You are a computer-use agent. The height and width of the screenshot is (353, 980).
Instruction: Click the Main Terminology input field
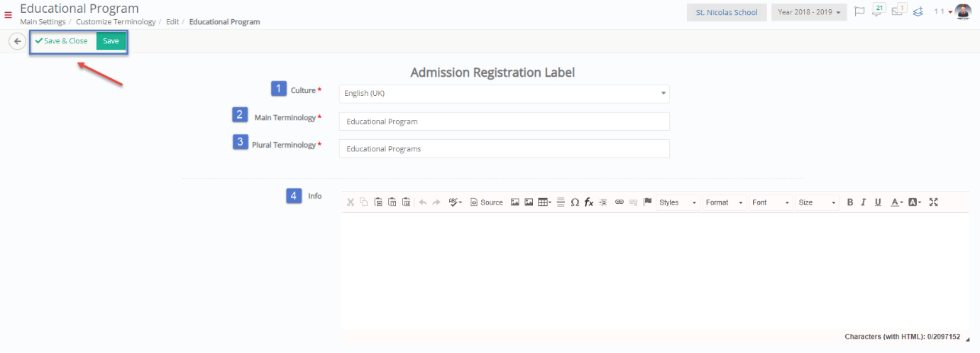[x=505, y=121]
